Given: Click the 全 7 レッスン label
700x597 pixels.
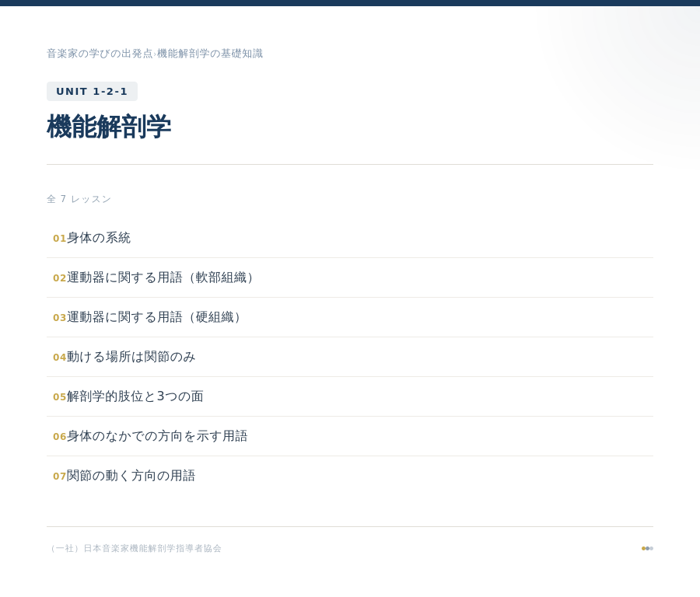Looking at the screenshot, I should (79, 199).
